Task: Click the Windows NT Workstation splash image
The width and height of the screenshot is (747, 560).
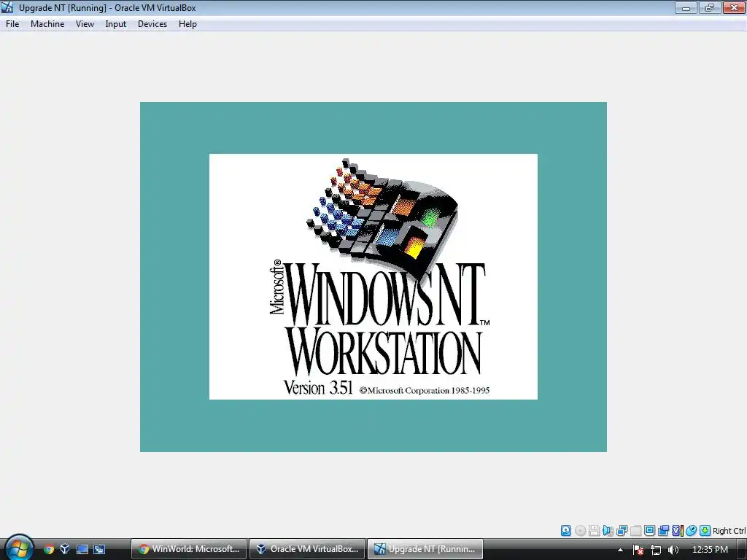Action: pos(373,276)
